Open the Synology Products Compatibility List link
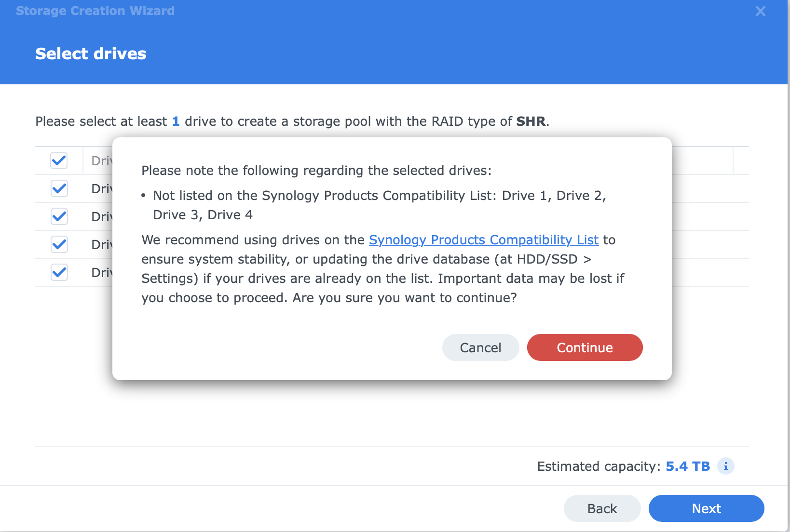This screenshot has width=790, height=532. pos(483,240)
